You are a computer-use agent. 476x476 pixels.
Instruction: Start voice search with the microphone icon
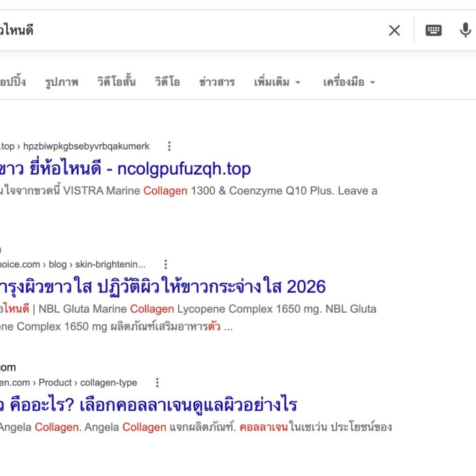coord(465,31)
